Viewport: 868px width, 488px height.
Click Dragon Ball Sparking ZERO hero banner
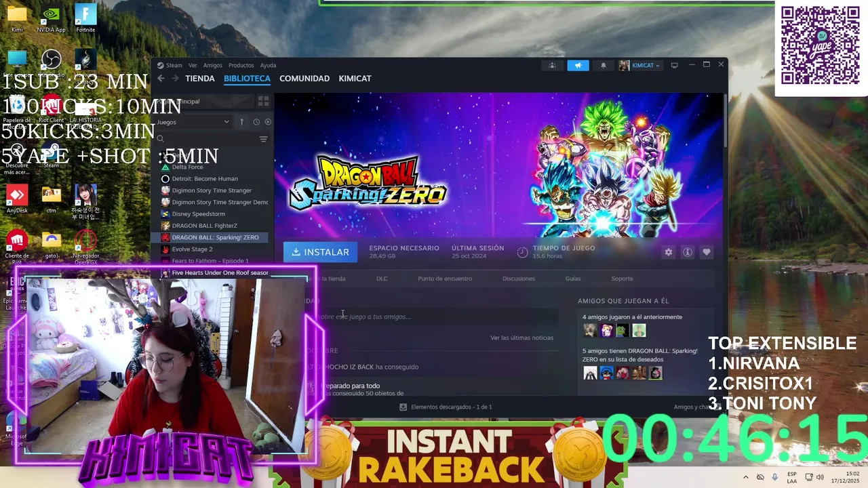click(498, 165)
